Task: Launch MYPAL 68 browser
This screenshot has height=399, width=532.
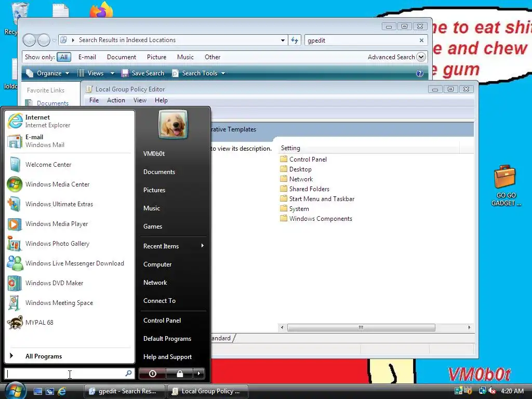Action: (x=70, y=322)
